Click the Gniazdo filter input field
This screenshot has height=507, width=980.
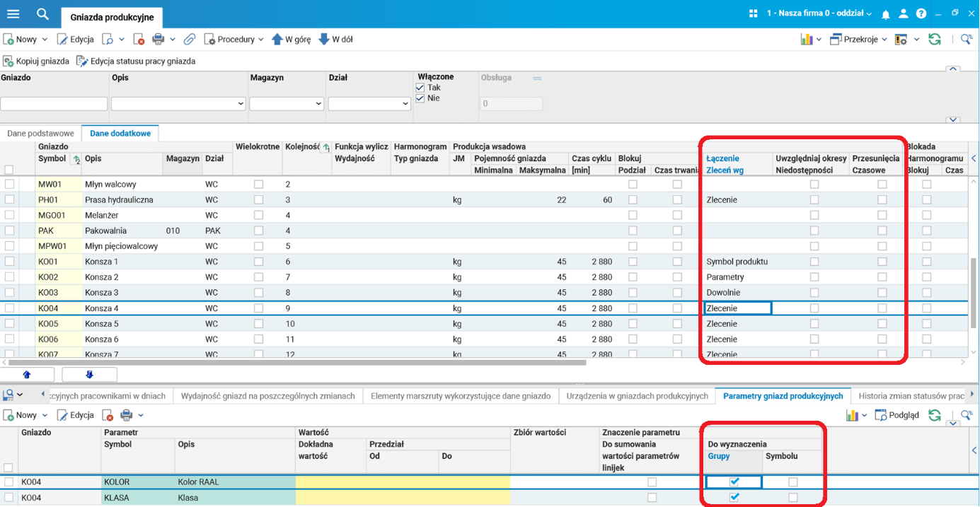54,104
